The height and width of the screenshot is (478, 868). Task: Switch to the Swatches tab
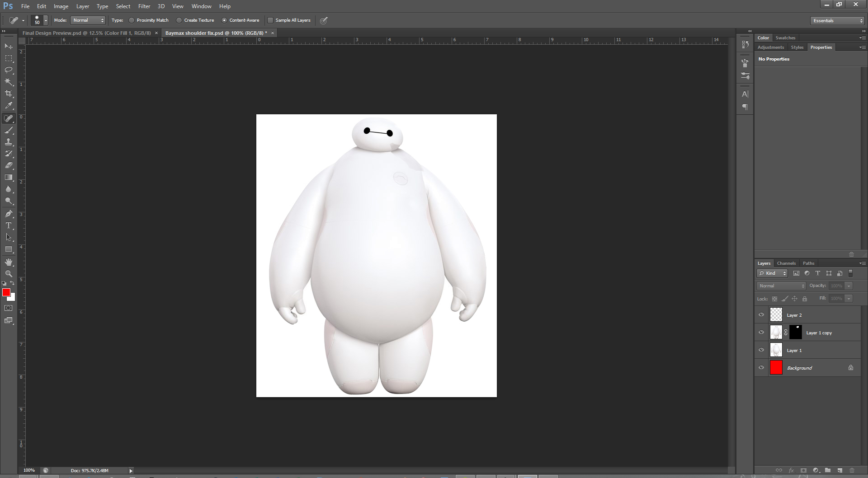pos(785,38)
